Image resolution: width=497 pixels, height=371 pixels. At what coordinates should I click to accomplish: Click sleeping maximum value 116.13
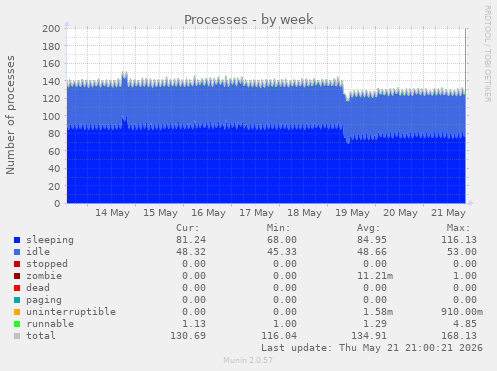click(x=459, y=240)
